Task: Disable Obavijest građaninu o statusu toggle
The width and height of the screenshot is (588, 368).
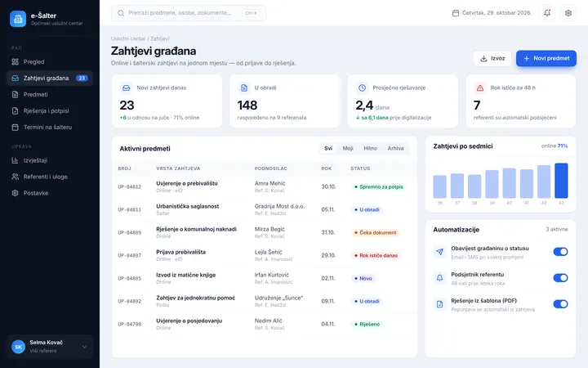Action: [560, 252]
